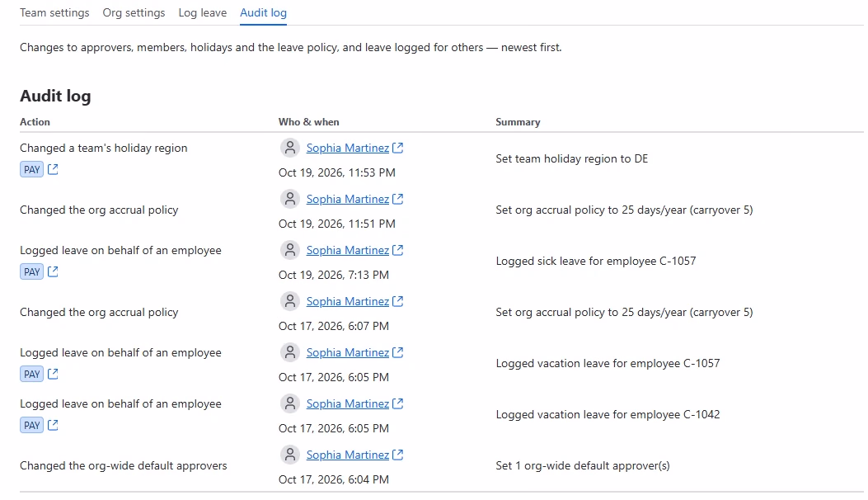Select 'Set team holiday region to DE' summary

click(571, 159)
